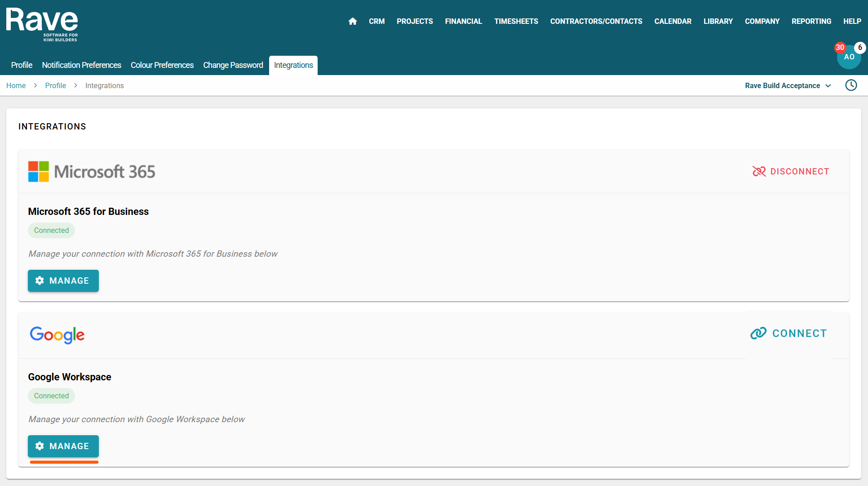Manage the Google Workspace connection

[63, 446]
